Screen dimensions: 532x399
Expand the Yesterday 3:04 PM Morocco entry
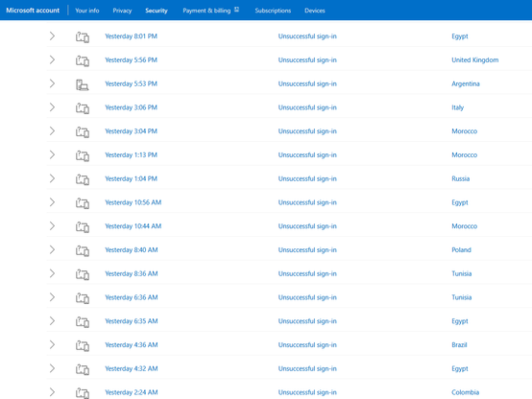click(x=52, y=130)
